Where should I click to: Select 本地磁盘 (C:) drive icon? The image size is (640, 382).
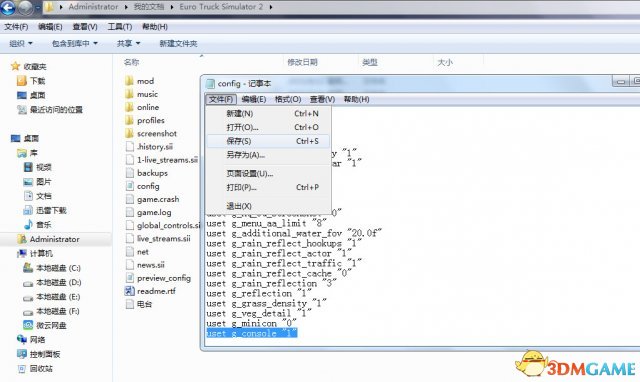(x=28, y=268)
